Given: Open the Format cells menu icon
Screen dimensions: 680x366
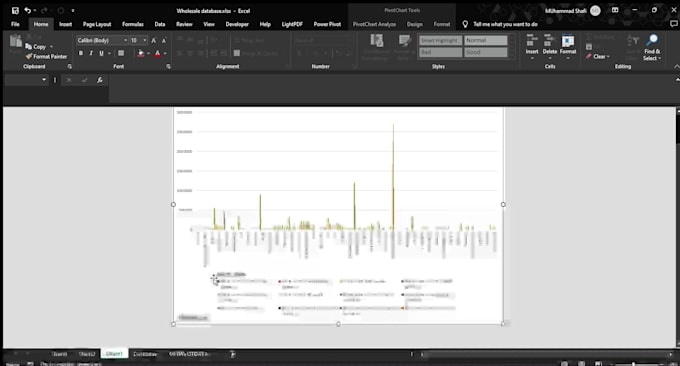Looking at the screenshot, I should [x=568, y=41].
